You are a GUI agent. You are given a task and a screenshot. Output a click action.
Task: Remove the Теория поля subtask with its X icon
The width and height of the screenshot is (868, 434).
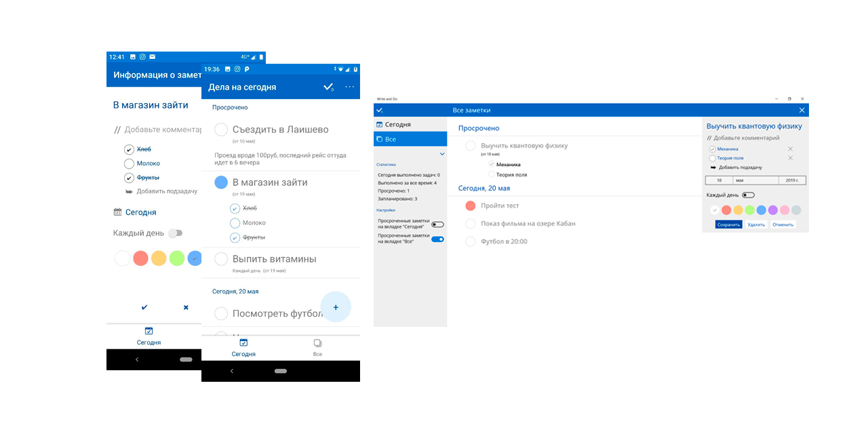pyautogui.click(x=790, y=158)
